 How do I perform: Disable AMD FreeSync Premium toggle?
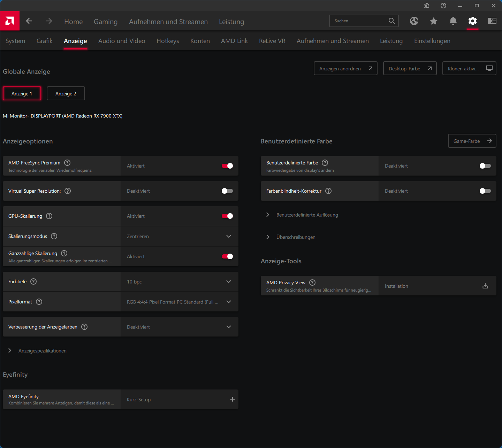pyautogui.click(x=227, y=166)
